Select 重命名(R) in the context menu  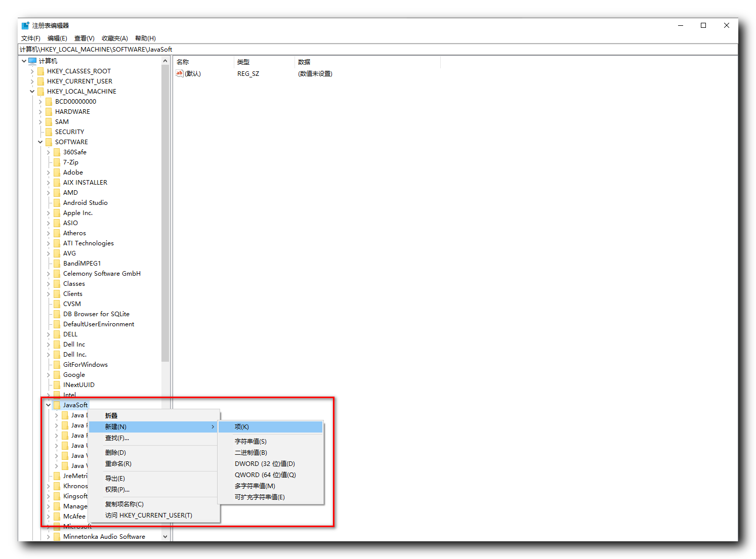(117, 464)
